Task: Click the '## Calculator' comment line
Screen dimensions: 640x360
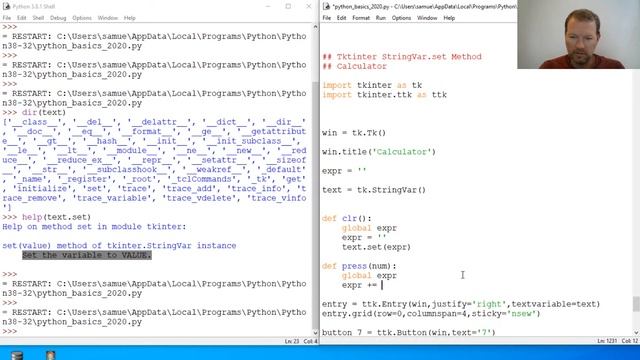Action: click(x=354, y=66)
